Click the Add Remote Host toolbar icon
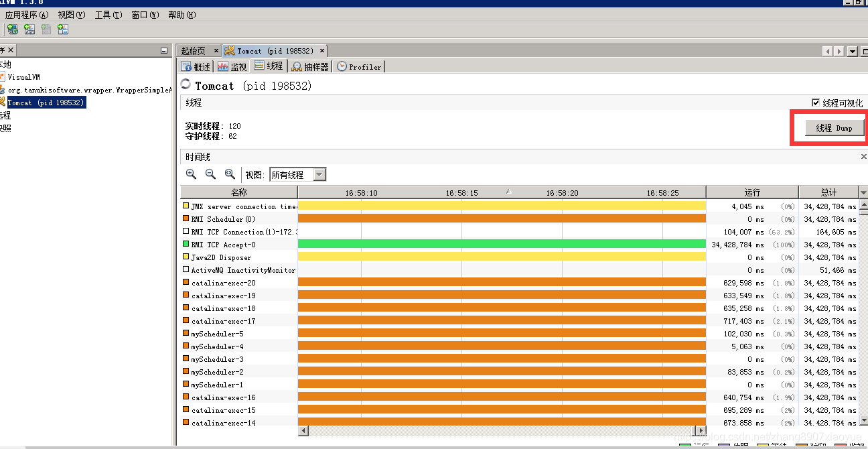This screenshot has height=449, width=868. click(12, 29)
